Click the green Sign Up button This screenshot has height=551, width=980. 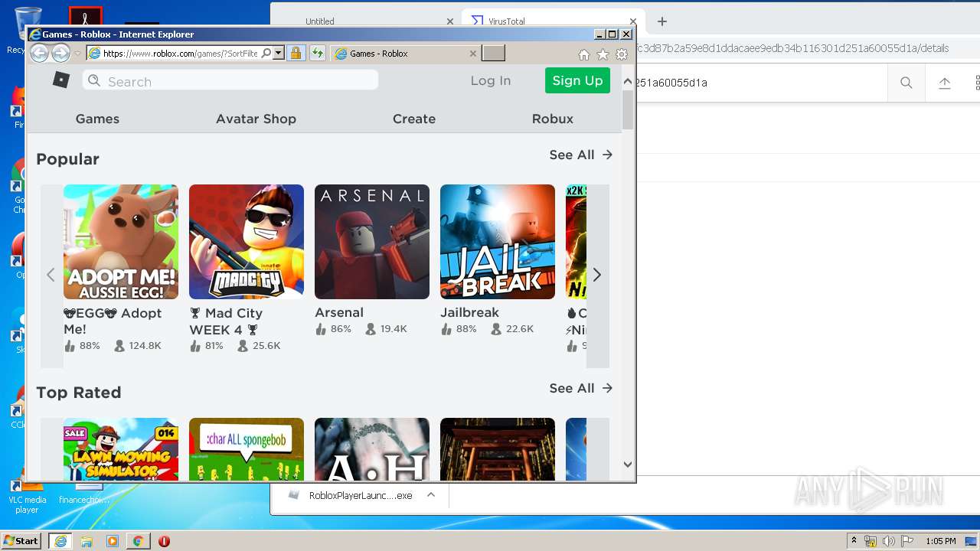[577, 80]
